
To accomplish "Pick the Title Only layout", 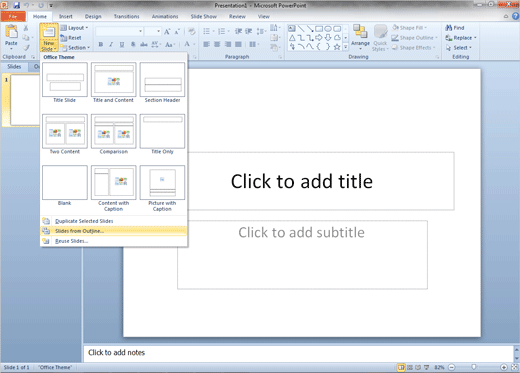I will click(x=162, y=134).
